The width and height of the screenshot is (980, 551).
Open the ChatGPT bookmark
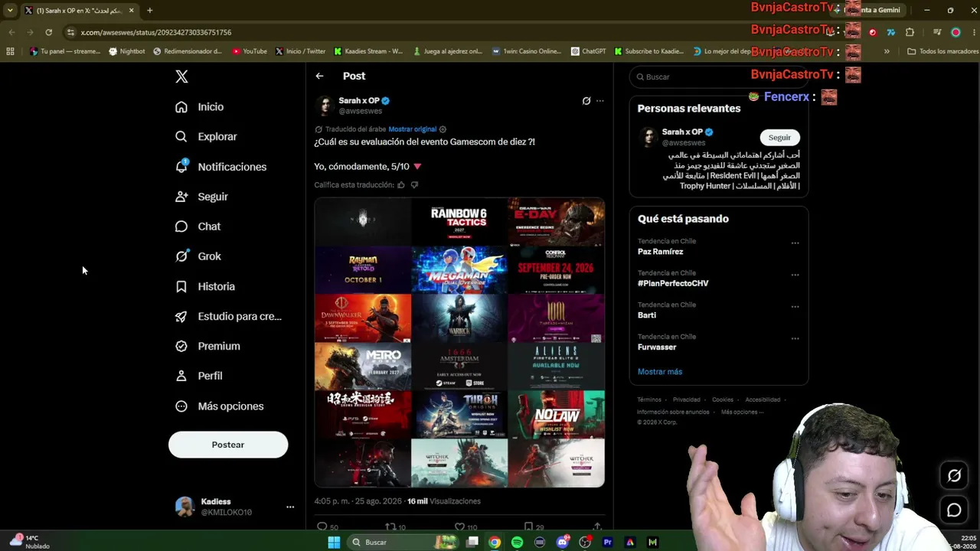[x=588, y=51]
